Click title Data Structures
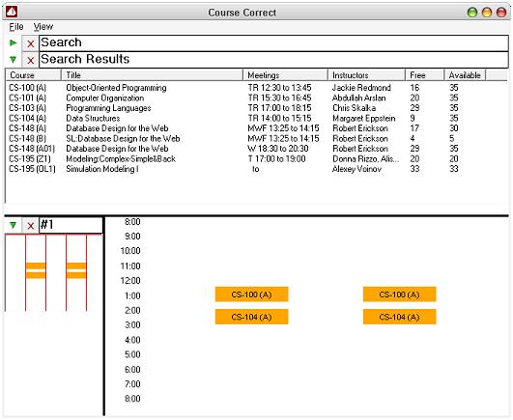 coord(93,119)
